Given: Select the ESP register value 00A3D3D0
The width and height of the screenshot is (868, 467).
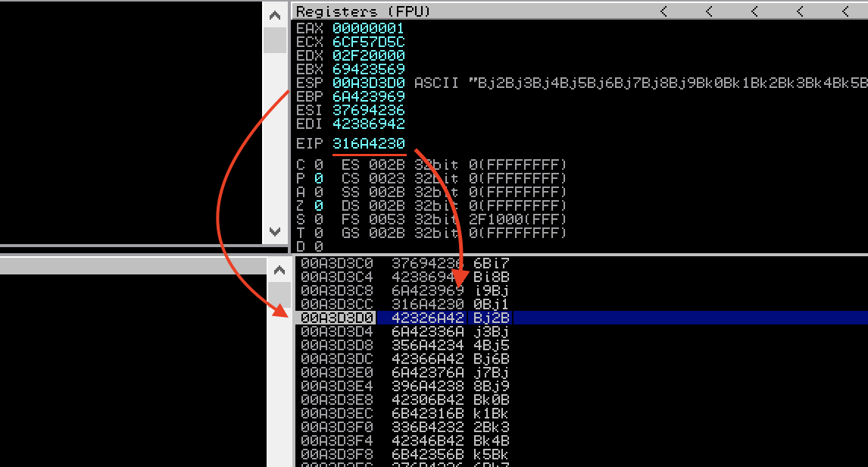Looking at the screenshot, I should pos(368,83).
